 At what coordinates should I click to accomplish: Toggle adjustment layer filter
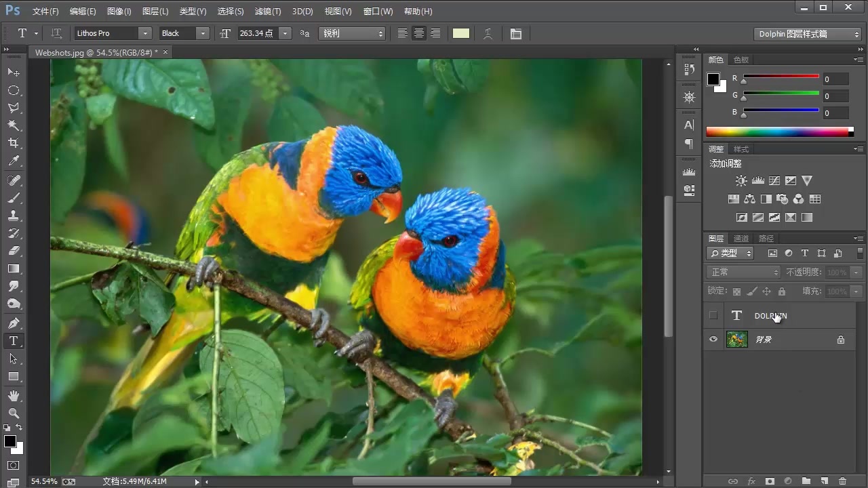click(x=789, y=253)
